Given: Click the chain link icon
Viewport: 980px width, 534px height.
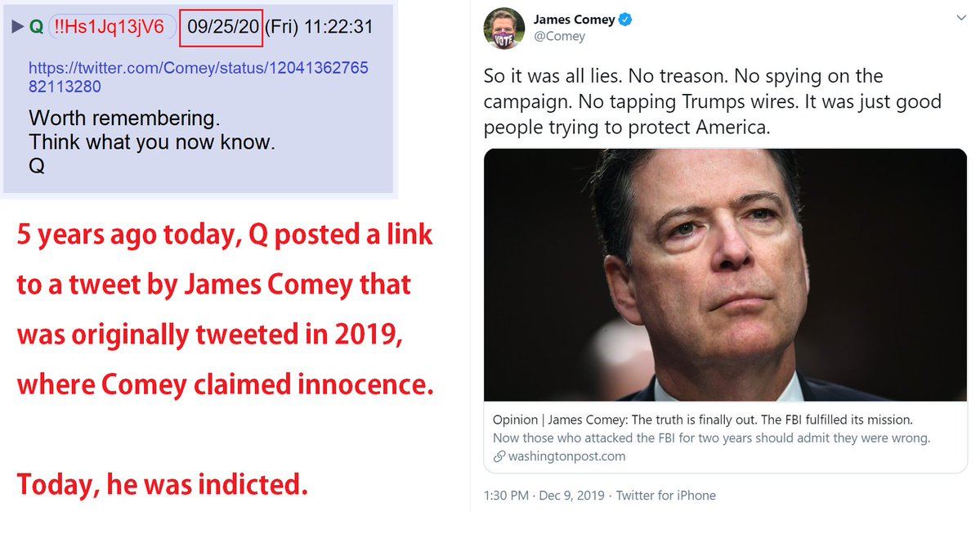Looking at the screenshot, I should click(499, 456).
